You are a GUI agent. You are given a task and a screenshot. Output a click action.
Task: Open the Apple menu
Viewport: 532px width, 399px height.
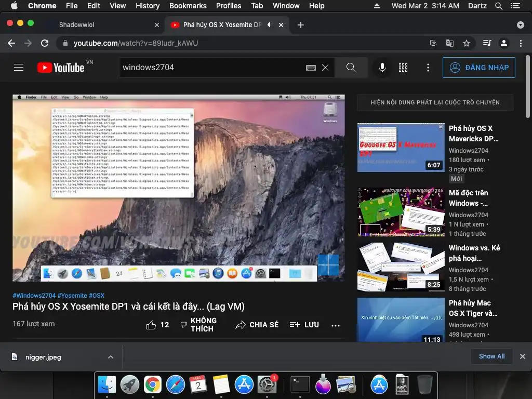[x=14, y=6]
